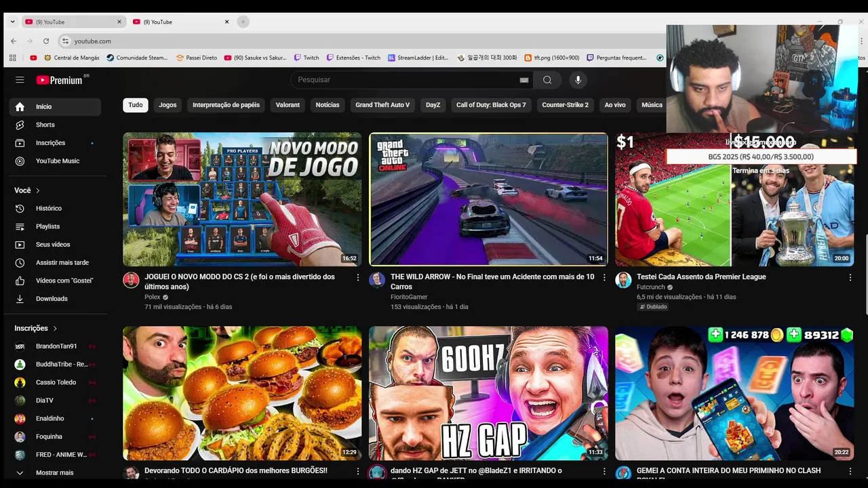Open the Twitch bookmark
Viewport: 868px width, 488px height.
pos(307,58)
